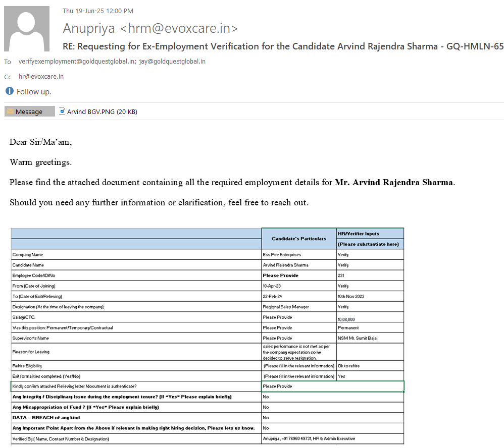Click the Cc address hr@evoxcare.in

pyautogui.click(x=41, y=77)
